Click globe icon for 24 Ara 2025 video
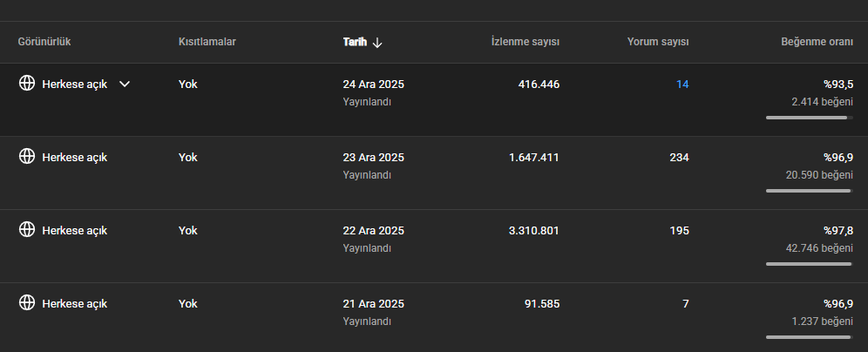The width and height of the screenshot is (868, 352). click(26, 84)
